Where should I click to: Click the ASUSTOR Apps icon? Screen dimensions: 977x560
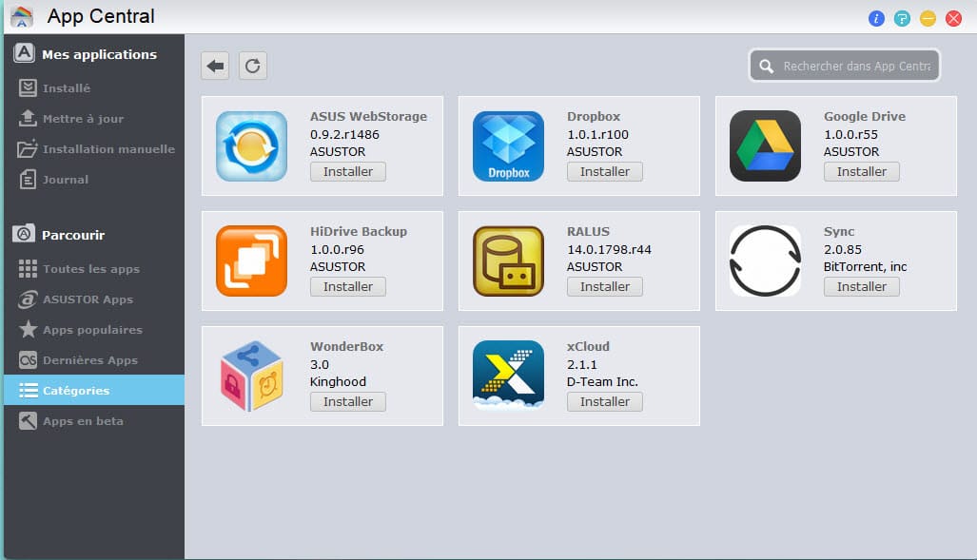point(28,299)
